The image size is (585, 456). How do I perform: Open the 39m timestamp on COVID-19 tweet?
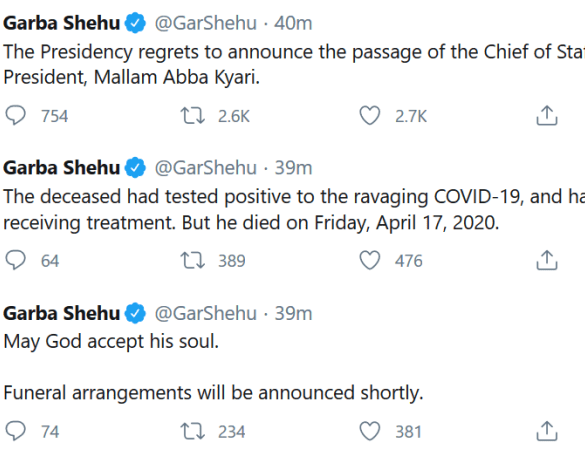pos(293,168)
